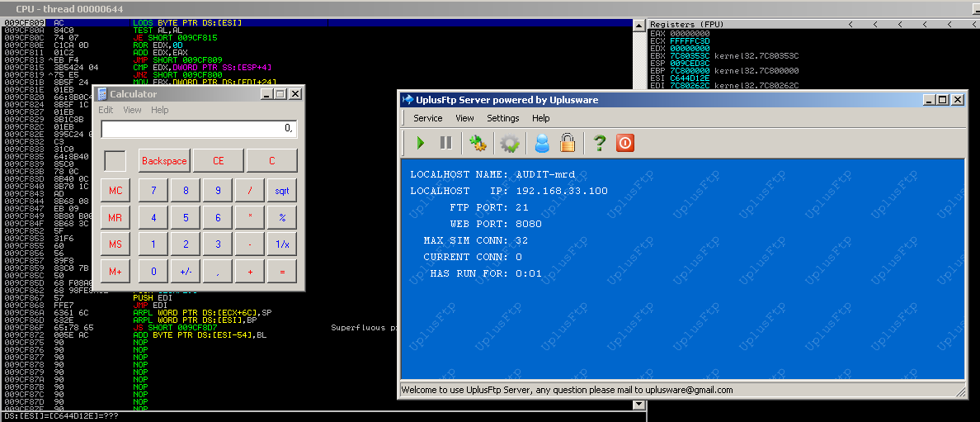This screenshot has width=980, height=422.
Task: Click the UplusFtp fish title bar icon
Action: tap(408, 99)
